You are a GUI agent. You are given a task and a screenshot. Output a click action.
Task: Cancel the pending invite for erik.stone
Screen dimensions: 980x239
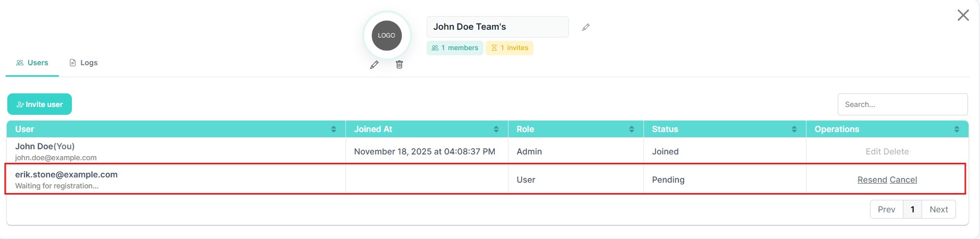click(x=903, y=180)
